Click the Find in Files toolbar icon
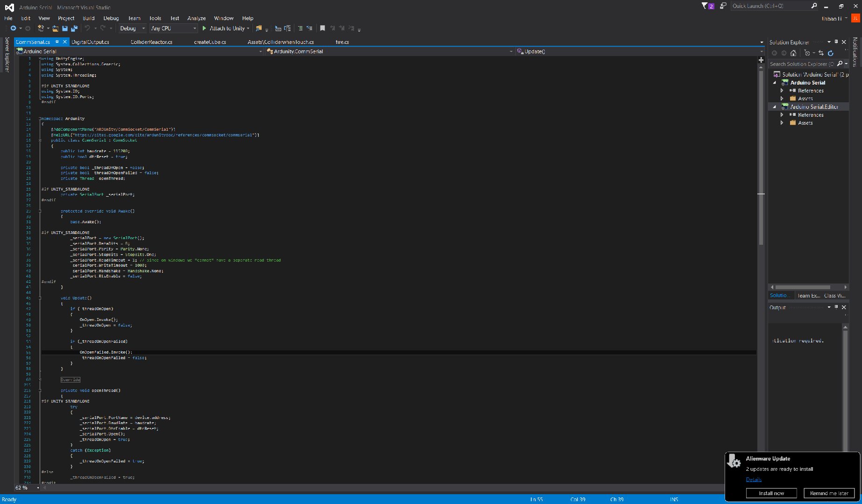This screenshot has width=862, height=504. coord(259,28)
